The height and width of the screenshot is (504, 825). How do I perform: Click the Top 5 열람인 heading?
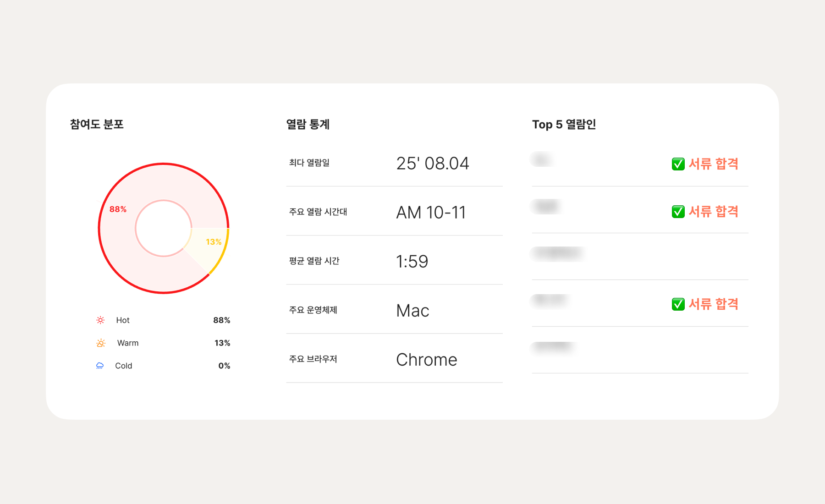click(x=564, y=125)
